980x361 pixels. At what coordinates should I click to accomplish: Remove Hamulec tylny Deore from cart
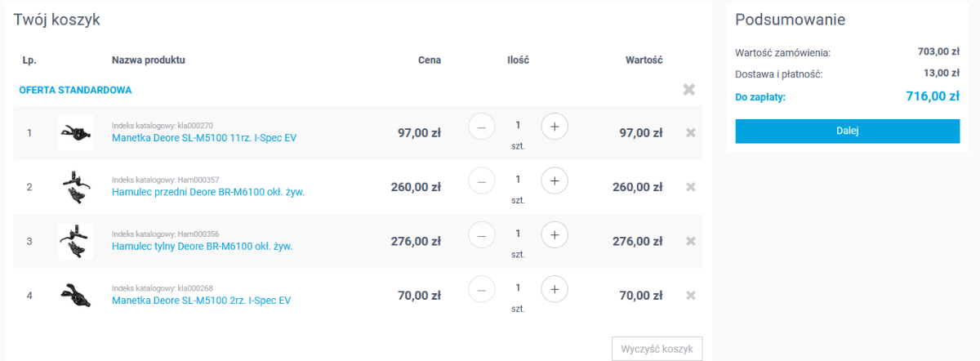pos(690,241)
